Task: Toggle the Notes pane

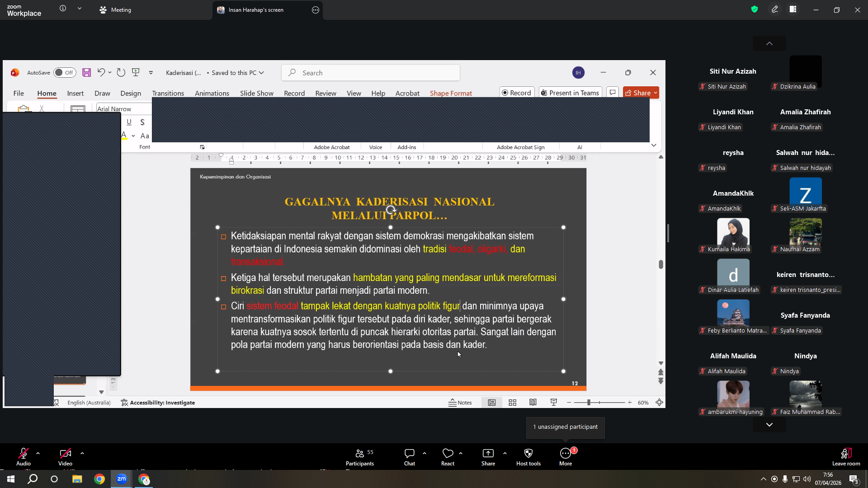Action: 460,403
